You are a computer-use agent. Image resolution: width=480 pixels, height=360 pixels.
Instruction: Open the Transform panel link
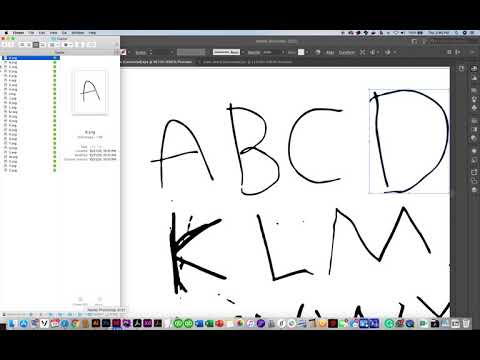point(347,52)
